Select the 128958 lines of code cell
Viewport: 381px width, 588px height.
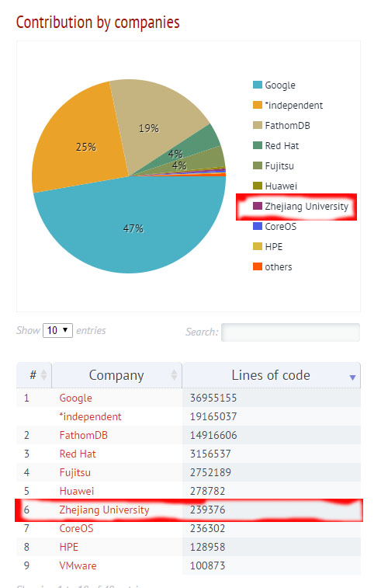(272, 547)
